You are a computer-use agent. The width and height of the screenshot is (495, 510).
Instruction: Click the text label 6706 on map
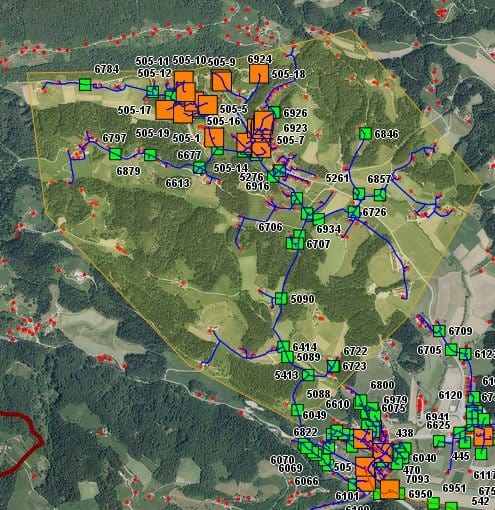(270, 227)
